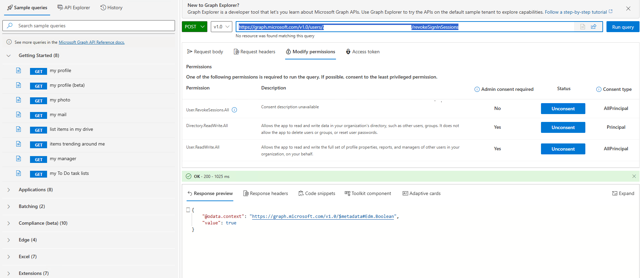644x278 pixels.
Task: Open the document icon beside 'my mail'
Action: pos(18,114)
